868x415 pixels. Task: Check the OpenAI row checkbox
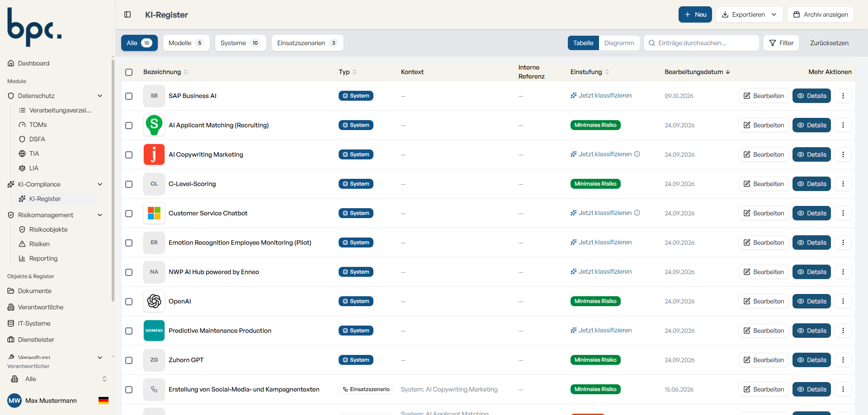[x=129, y=302]
